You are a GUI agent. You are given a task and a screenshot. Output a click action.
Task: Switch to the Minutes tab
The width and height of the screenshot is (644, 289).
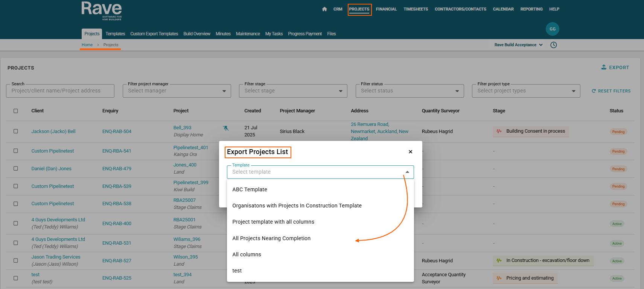tap(223, 34)
